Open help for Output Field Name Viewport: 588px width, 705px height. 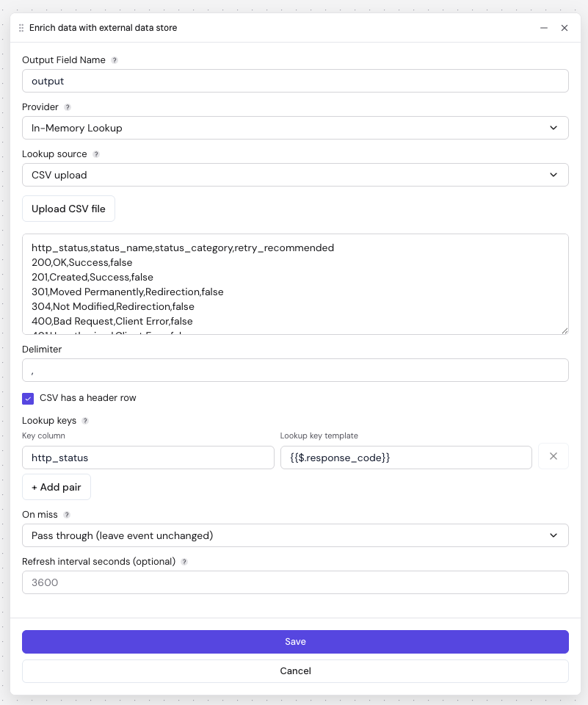click(115, 60)
